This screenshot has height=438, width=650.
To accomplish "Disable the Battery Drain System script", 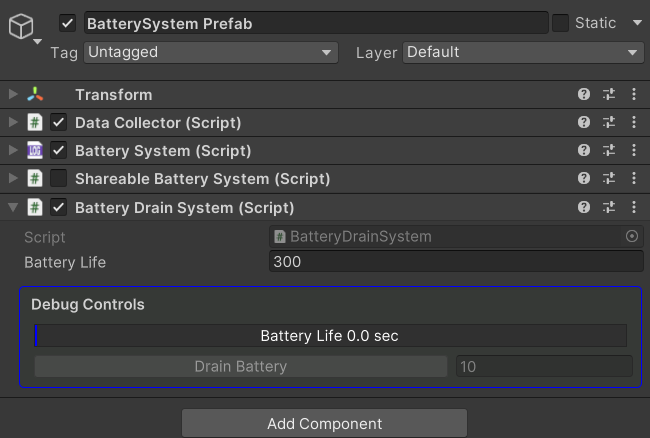I will point(58,207).
